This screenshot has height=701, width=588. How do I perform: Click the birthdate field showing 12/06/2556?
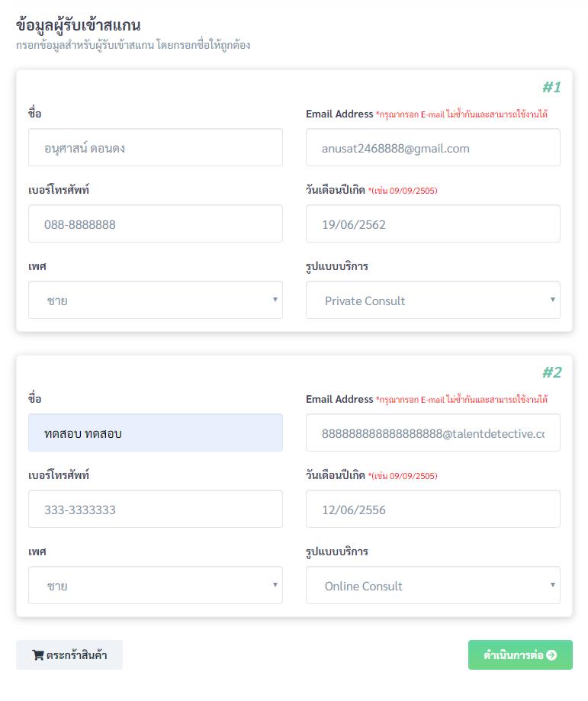tap(433, 509)
